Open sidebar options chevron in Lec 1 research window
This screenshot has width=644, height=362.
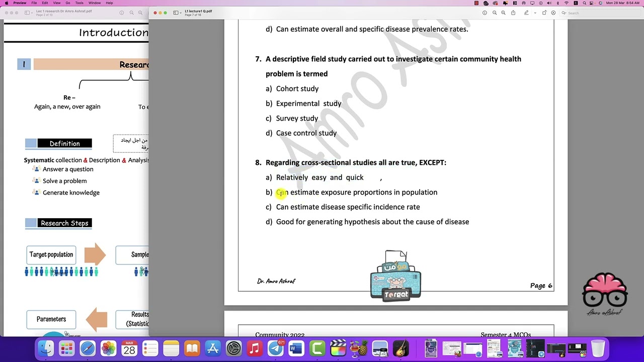tap(33, 13)
